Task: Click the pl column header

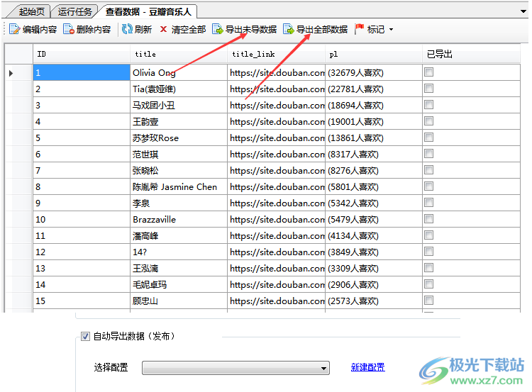Action: tap(374, 55)
